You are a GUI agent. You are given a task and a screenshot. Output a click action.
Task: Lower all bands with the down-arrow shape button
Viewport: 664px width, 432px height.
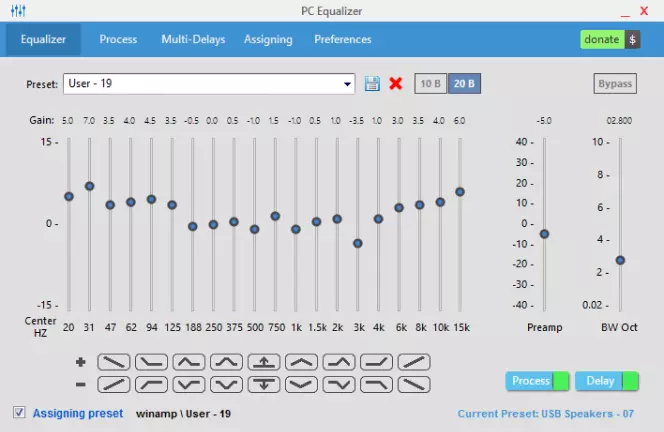tap(264, 385)
